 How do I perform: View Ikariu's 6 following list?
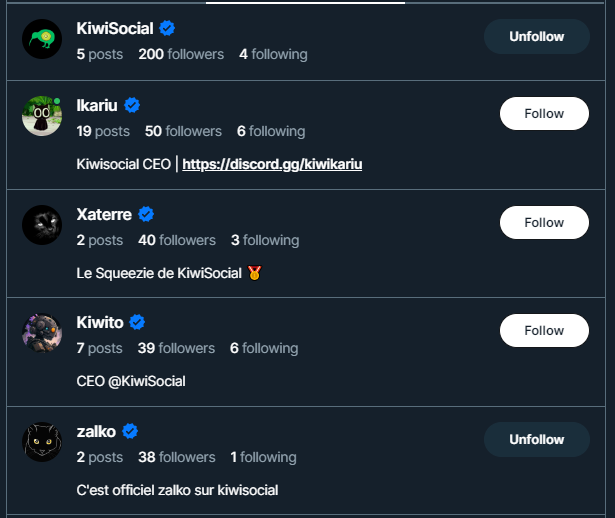271,131
